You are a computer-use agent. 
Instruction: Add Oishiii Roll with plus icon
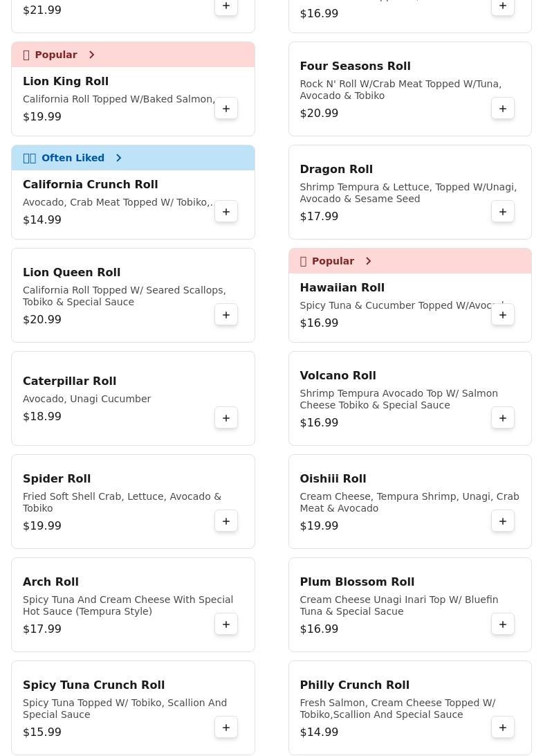tap(503, 521)
